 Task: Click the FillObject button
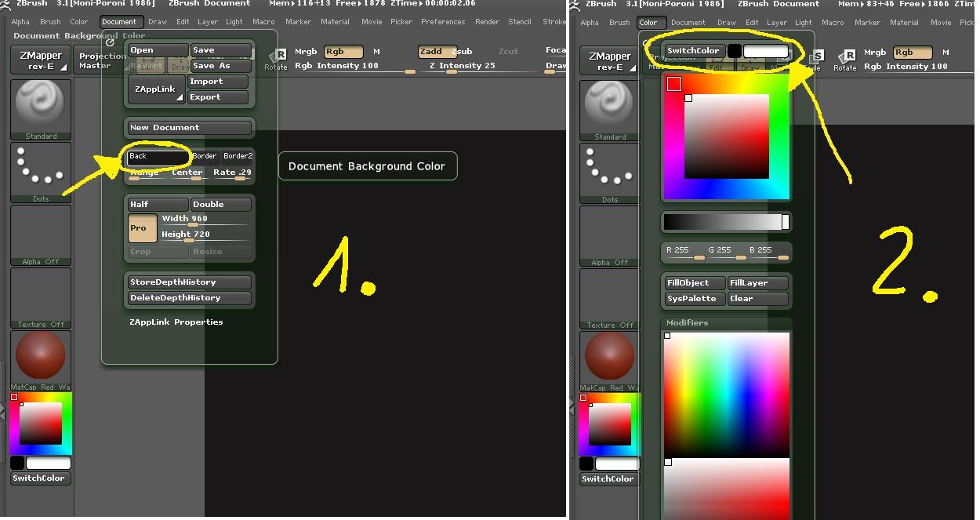point(693,282)
